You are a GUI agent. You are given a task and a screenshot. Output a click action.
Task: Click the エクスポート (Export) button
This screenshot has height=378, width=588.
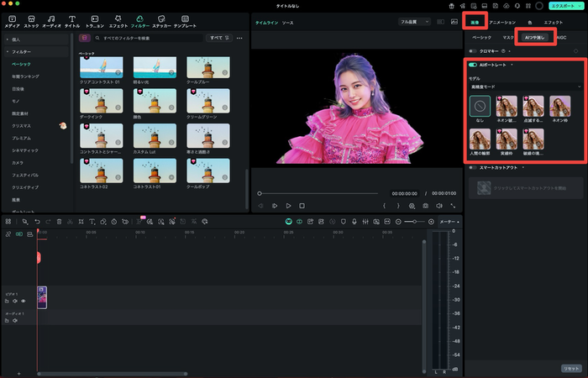564,5
